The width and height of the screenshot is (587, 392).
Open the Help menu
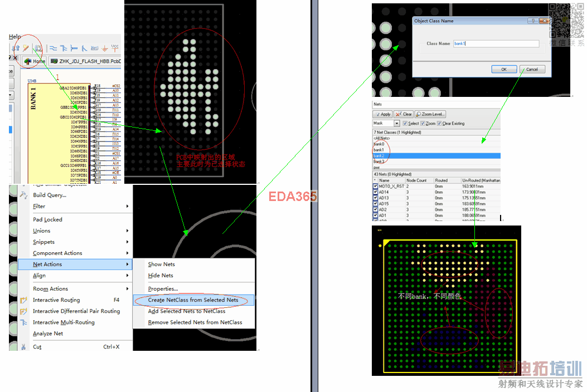[15, 37]
